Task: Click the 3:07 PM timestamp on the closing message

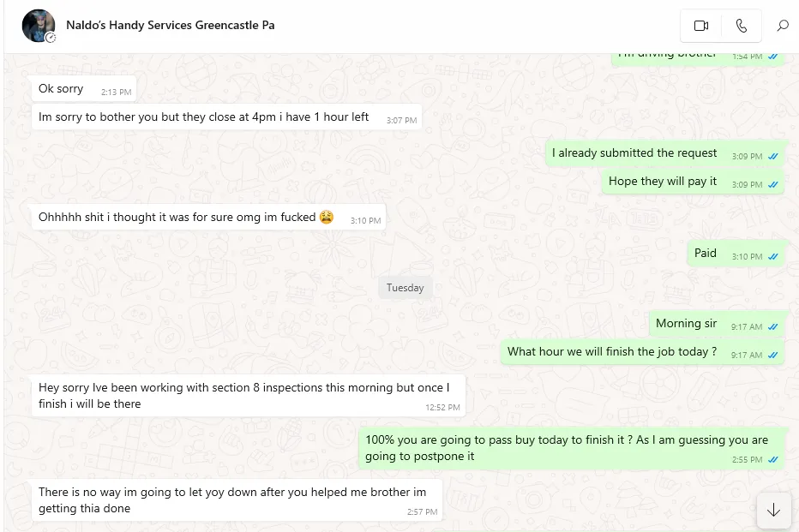Action: [x=399, y=120]
